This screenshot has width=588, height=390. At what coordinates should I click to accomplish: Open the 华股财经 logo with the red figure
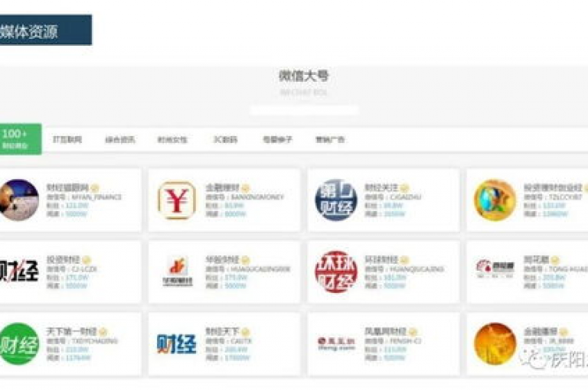click(x=178, y=272)
